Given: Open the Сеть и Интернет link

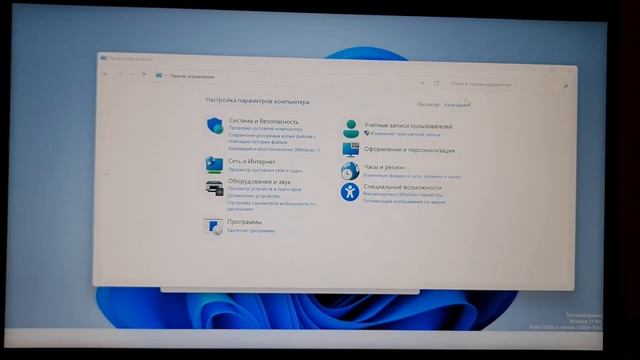Looking at the screenshot, I should 251,162.
